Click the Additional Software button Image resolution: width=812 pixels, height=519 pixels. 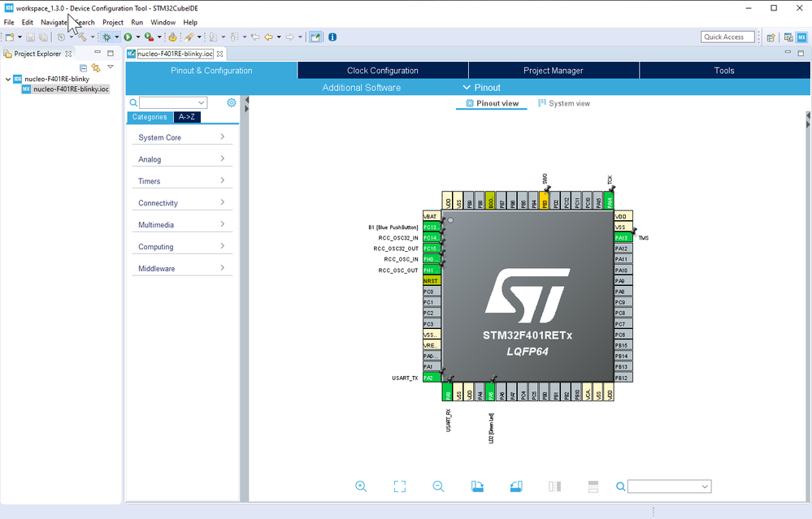click(362, 88)
